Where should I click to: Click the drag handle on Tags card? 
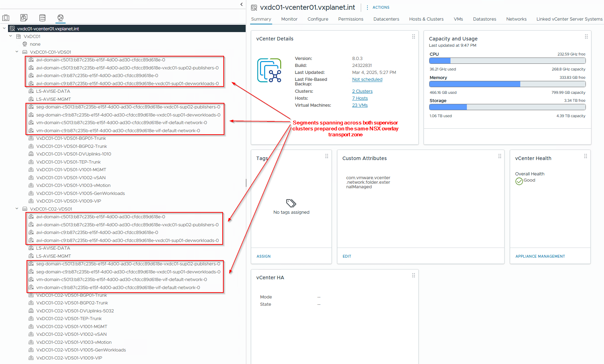tap(327, 156)
